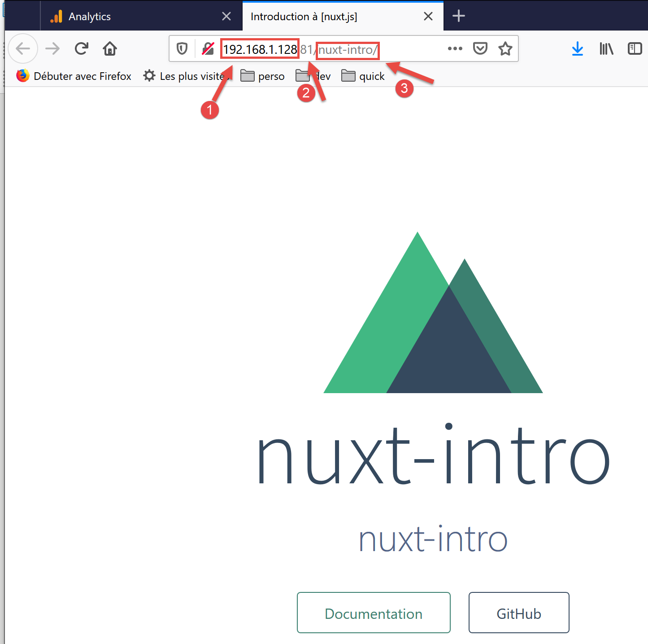Image resolution: width=648 pixels, height=644 pixels.
Task: Switch to the Analytics tab
Action: pyautogui.click(x=135, y=17)
